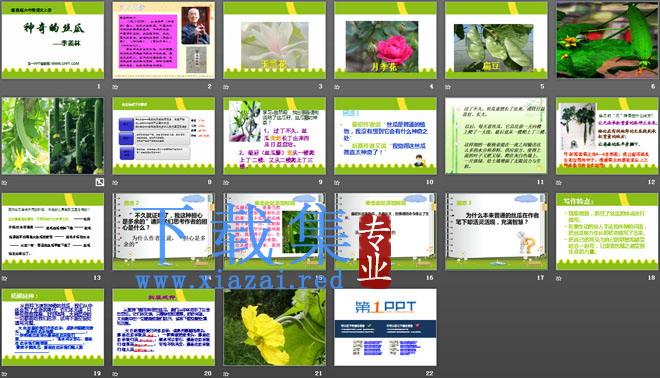Select slide 9 with purple text
This screenshot has width=660, height=378.
point(274,136)
